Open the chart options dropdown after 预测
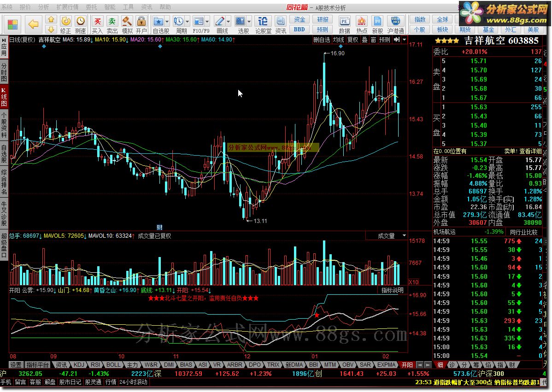552x392 pixels. pos(405,40)
